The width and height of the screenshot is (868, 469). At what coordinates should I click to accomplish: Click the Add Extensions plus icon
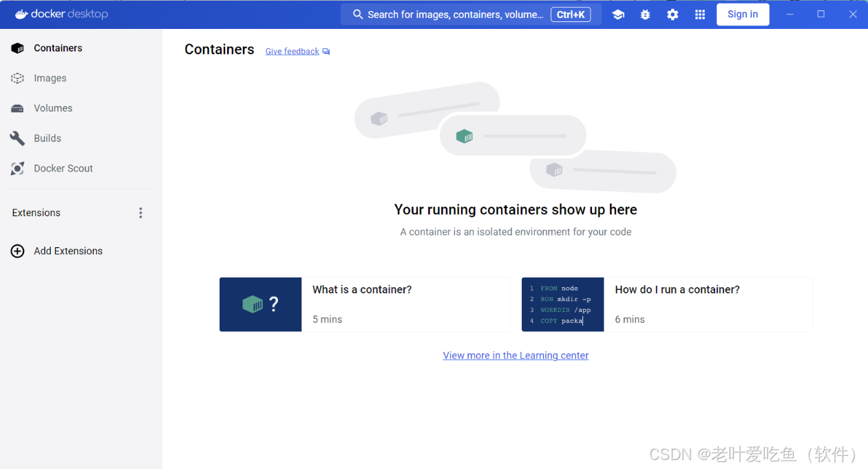[17, 251]
